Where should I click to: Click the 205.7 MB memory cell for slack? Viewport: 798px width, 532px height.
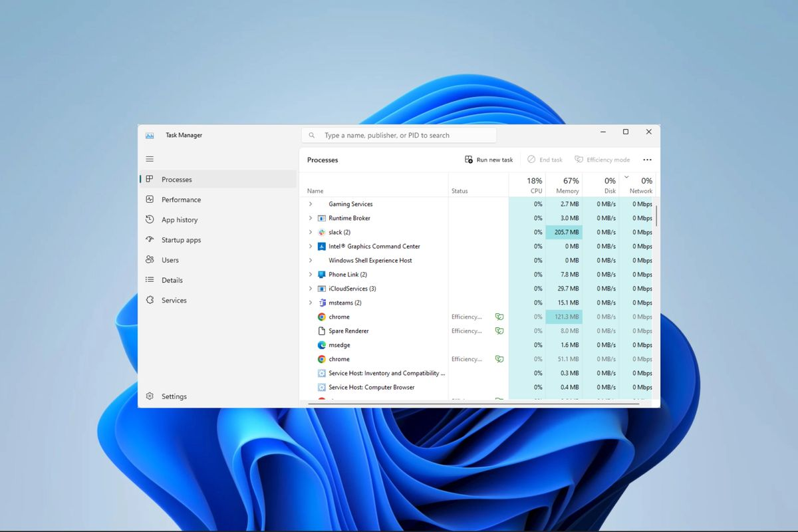tap(564, 232)
